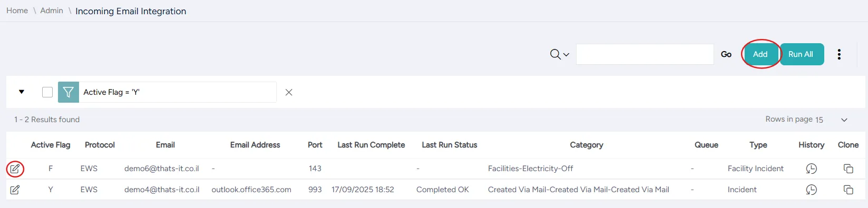Image resolution: width=868 pixels, height=208 pixels.
Task: Open the search magnifier dropdown
Action: (560, 54)
